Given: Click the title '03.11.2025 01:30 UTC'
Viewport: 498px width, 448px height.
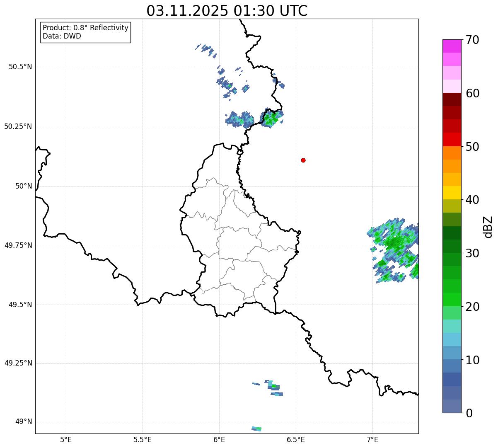Looking at the screenshot, I should point(227,11).
